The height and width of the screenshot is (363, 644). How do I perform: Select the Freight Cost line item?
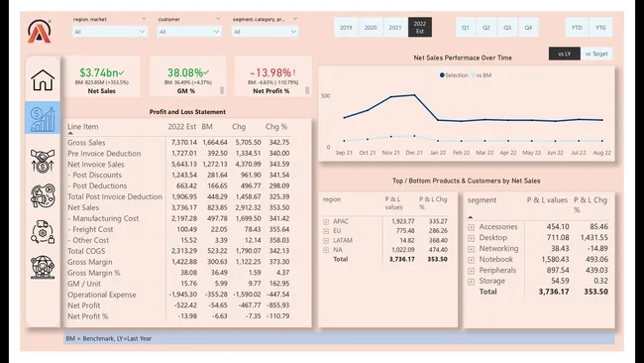point(90,229)
